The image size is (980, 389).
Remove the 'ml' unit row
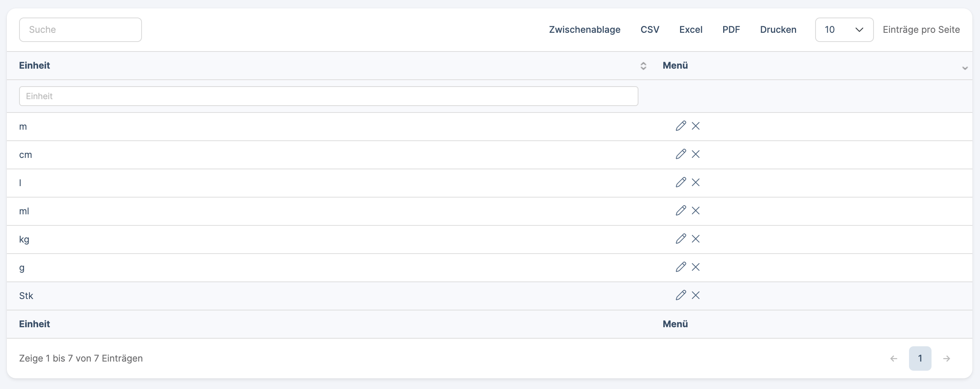(x=696, y=211)
